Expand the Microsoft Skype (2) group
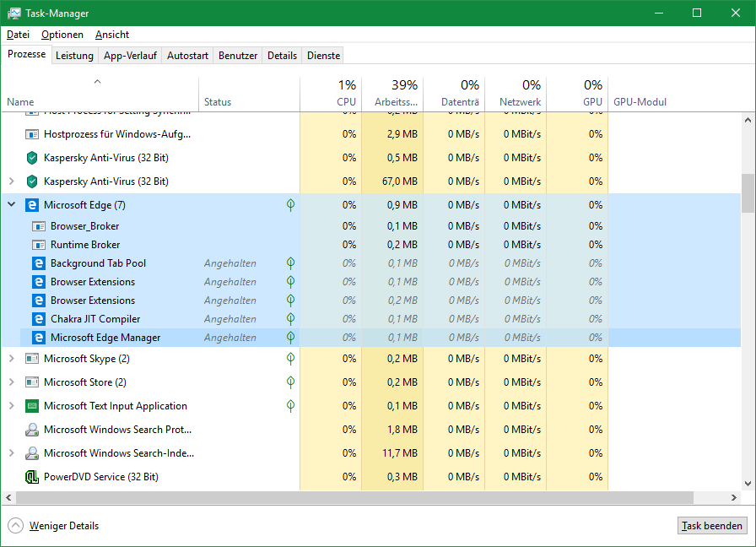 click(12, 359)
